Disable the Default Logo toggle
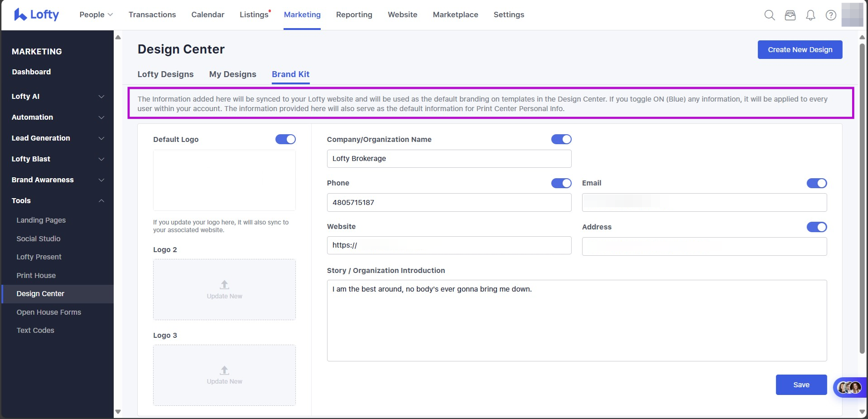This screenshot has width=868, height=419. (x=285, y=139)
